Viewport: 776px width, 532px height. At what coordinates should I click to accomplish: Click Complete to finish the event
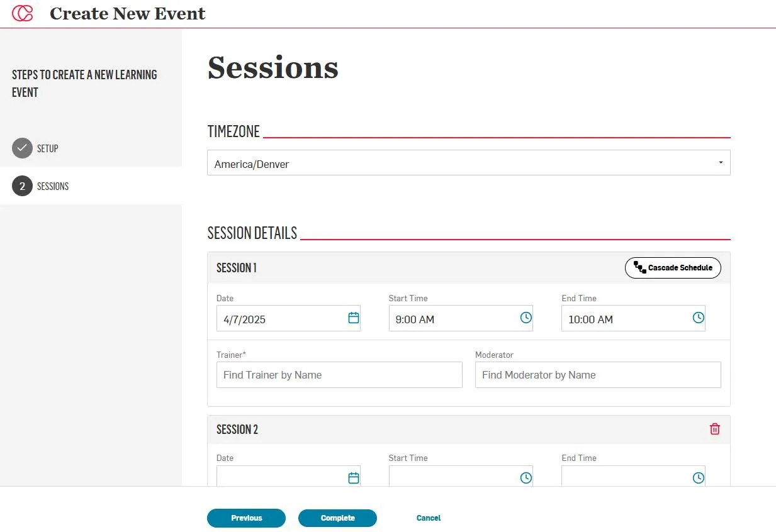click(x=337, y=518)
